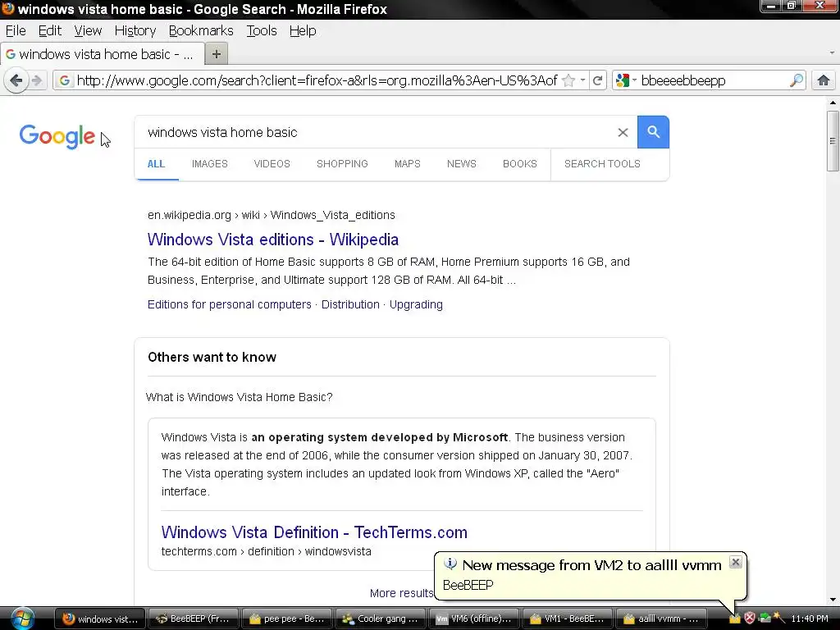Image resolution: width=840 pixels, height=630 pixels.
Task: Switch to aallll vvmm taskbar window
Action: (662, 619)
